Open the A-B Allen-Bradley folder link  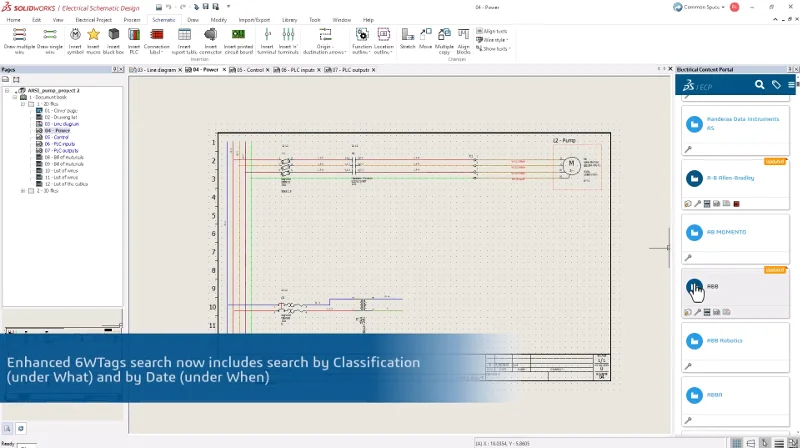click(730, 178)
